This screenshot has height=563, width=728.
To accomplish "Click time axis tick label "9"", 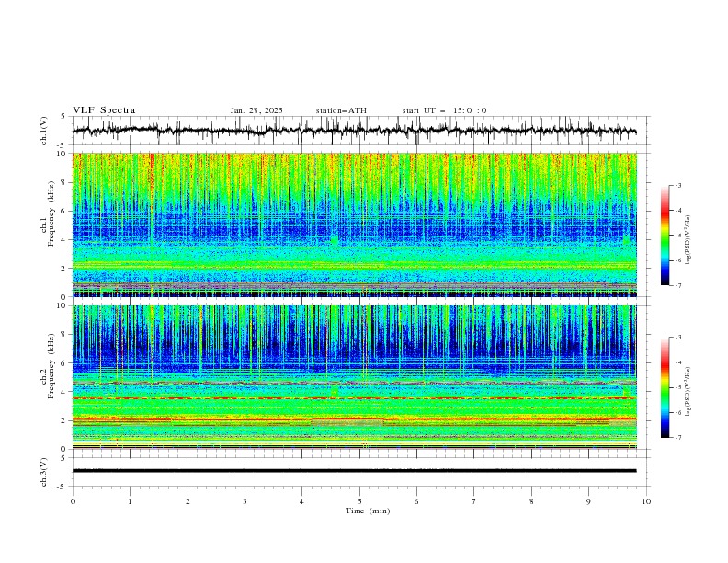I will (x=588, y=501).
